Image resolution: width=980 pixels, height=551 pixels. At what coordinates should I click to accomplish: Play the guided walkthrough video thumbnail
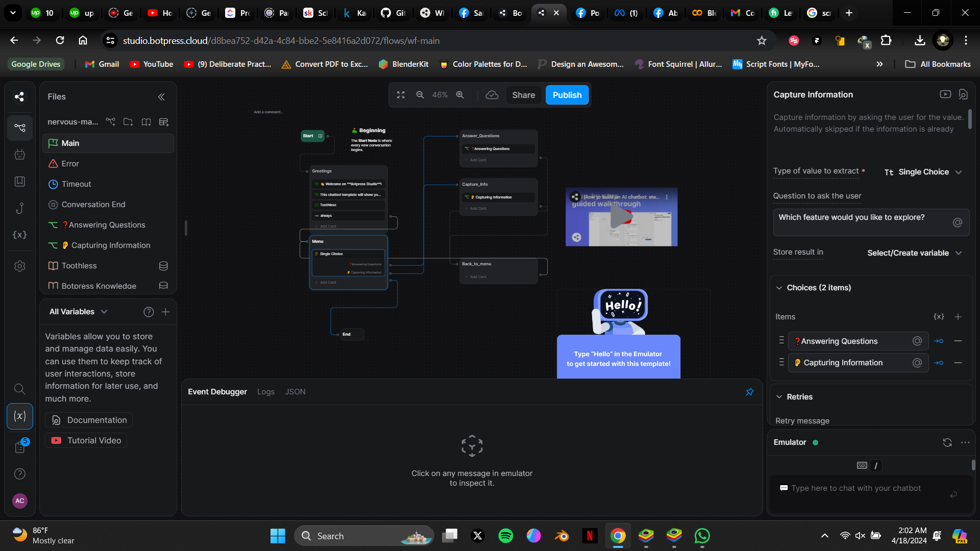[x=621, y=217]
